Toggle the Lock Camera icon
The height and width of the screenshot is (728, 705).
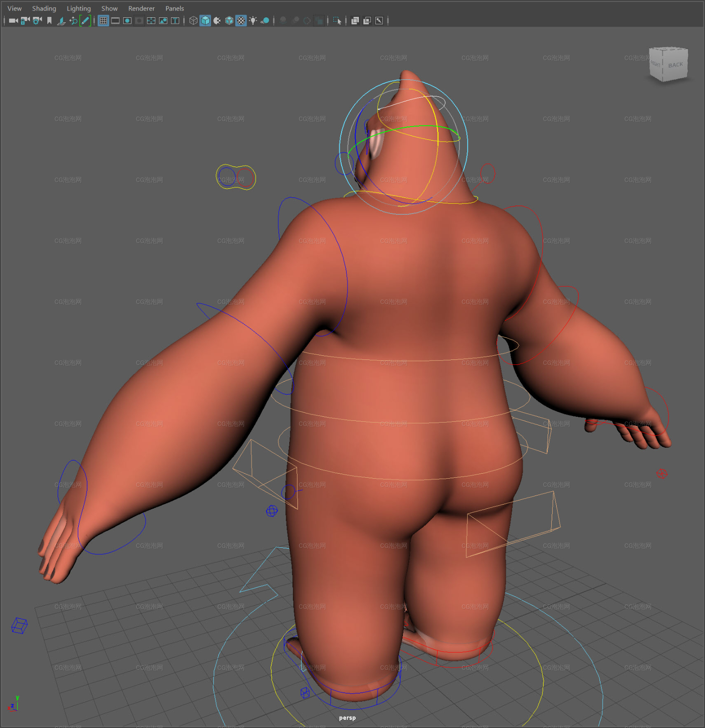pyautogui.click(x=25, y=20)
